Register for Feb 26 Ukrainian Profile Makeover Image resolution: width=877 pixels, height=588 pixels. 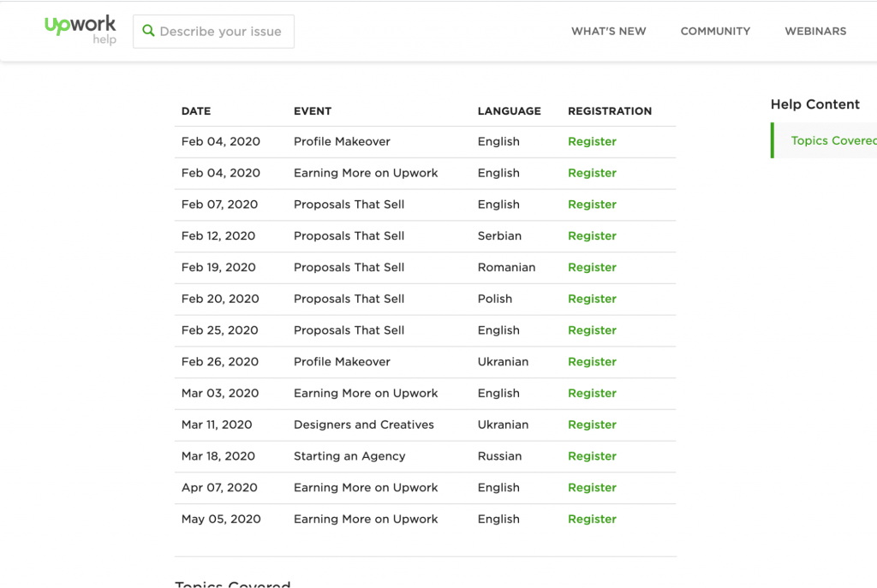pos(592,362)
